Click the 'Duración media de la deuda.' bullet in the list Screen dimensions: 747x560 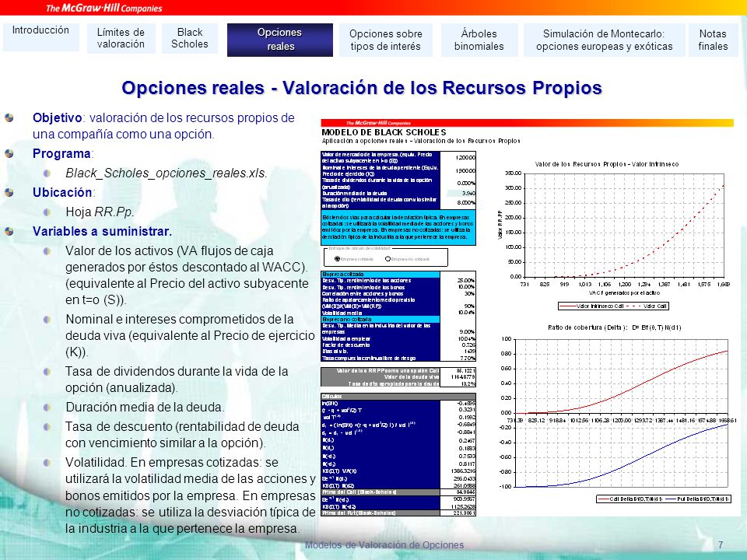coord(145,407)
